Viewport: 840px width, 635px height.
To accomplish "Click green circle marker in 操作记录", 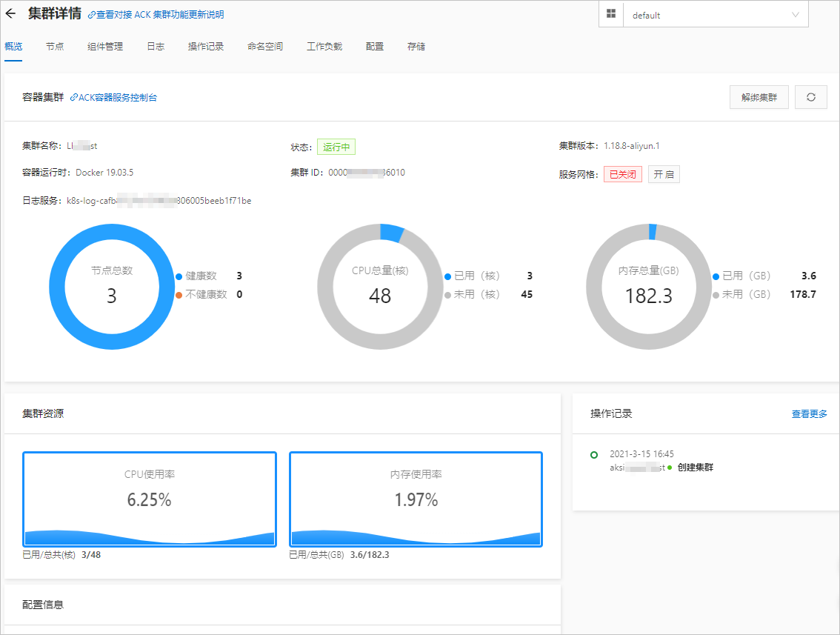I will click(593, 455).
